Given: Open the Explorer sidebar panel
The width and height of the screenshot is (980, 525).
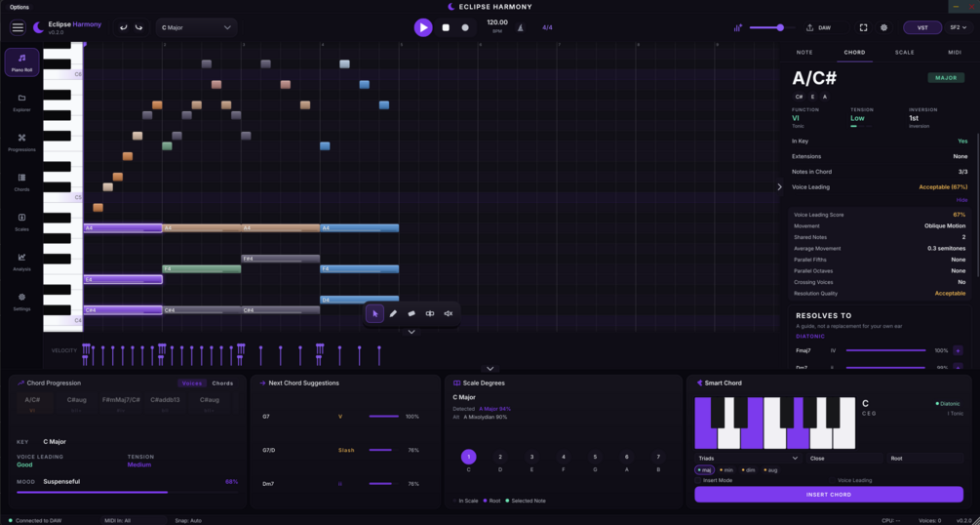Looking at the screenshot, I should (x=21, y=102).
